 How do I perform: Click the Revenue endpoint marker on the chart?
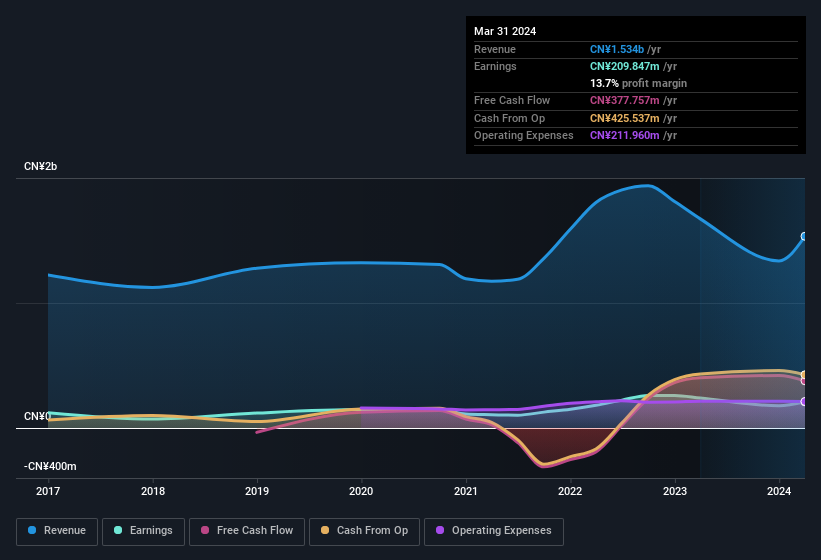[x=804, y=237]
